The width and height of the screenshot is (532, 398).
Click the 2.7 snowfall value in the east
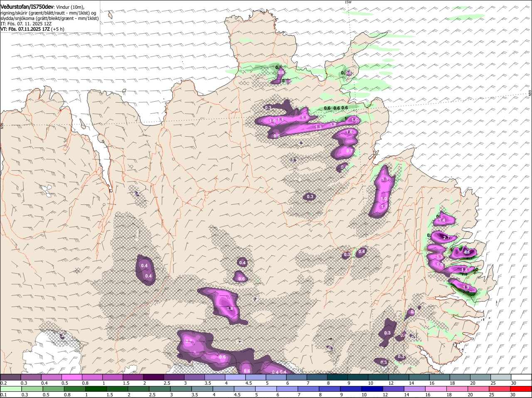coord(447,238)
